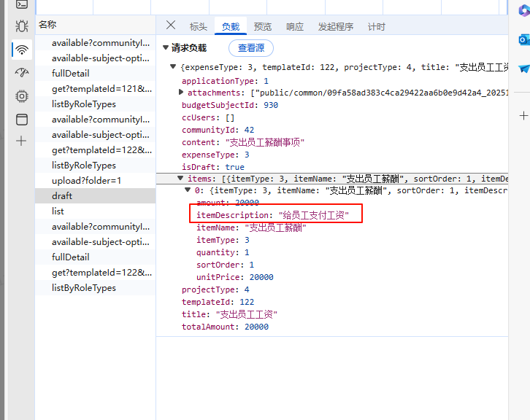Collapse the 请求负载 section
Screen dimensions: 530x420
click(x=166, y=48)
